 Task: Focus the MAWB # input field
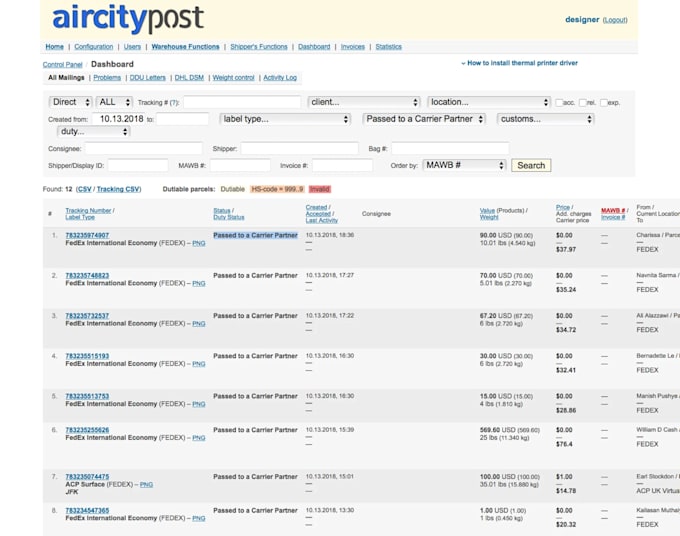click(240, 166)
